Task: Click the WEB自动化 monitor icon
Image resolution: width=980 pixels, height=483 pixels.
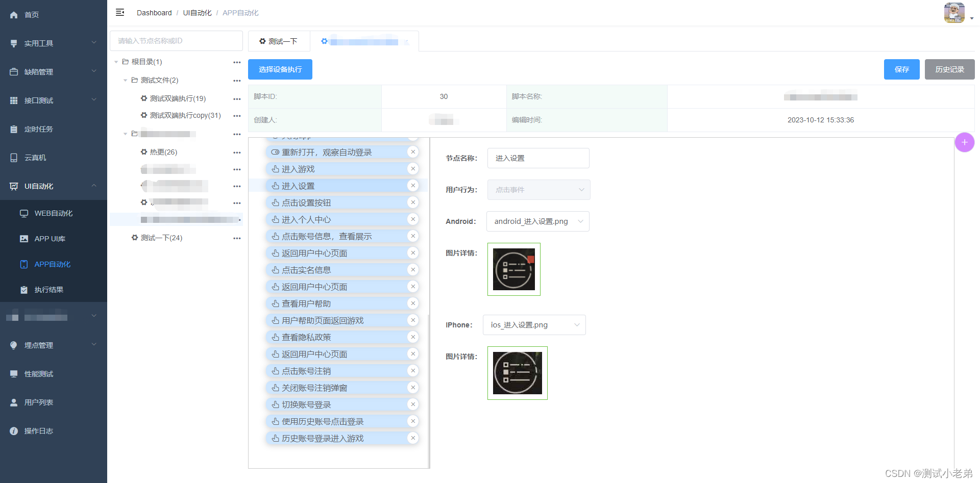Action: tap(23, 213)
